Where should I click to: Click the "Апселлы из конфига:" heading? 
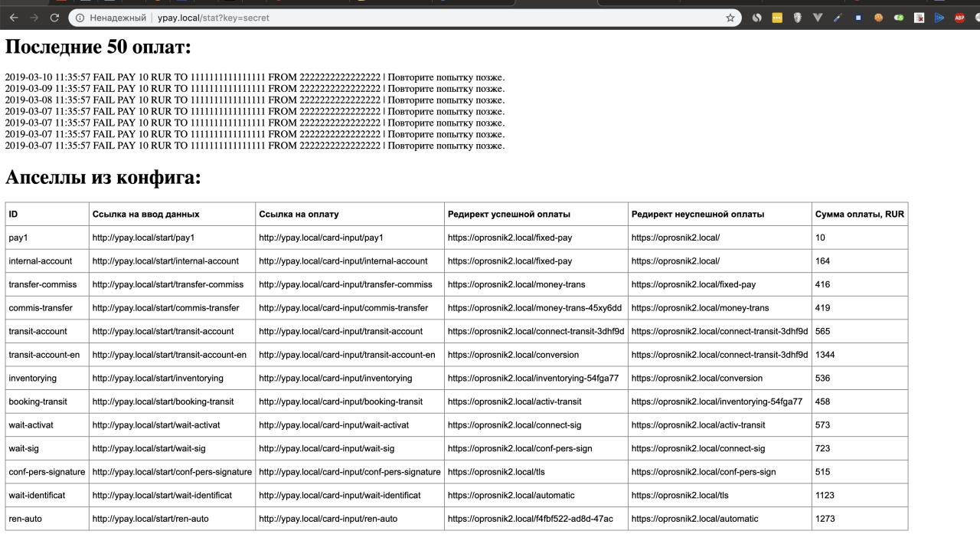(x=103, y=178)
